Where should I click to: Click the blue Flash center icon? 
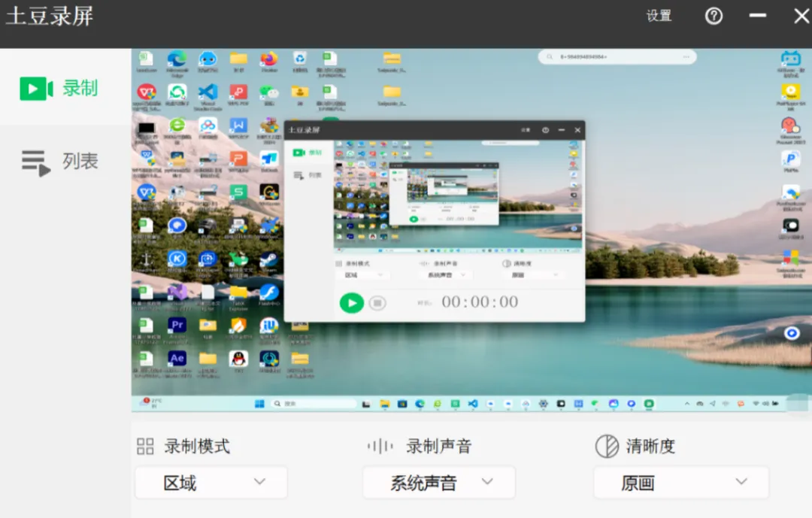click(269, 292)
